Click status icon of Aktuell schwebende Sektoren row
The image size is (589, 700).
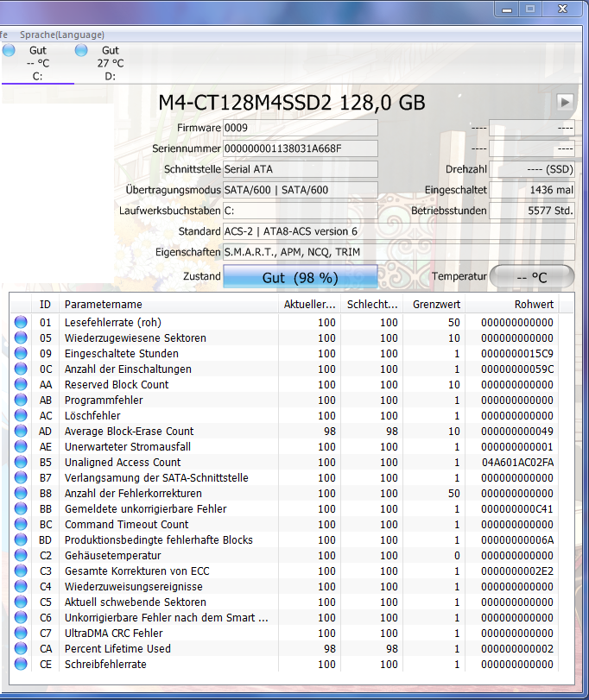[21, 602]
